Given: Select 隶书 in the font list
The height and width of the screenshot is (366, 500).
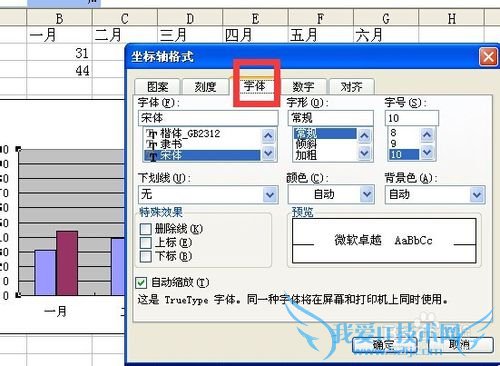Looking at the screenshot, I should pyautogui.click(x=202, y=144).
